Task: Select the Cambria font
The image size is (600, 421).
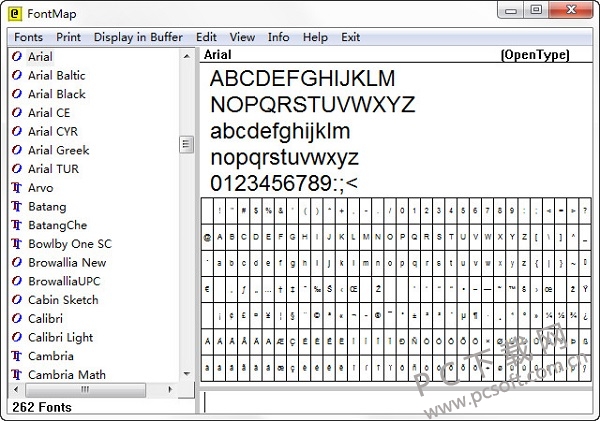Action: point(51,356)
